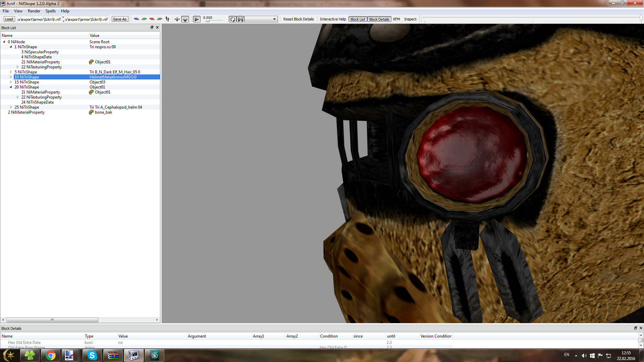
Task: Close the Block Details panel
Action: [641, 328]
